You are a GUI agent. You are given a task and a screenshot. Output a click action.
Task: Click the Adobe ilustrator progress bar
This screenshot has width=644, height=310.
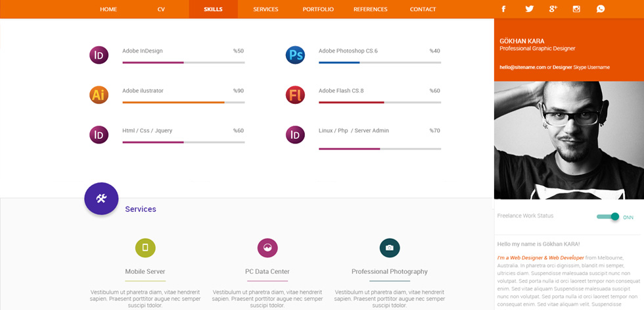pyautogui.click(x=183, y=102)
